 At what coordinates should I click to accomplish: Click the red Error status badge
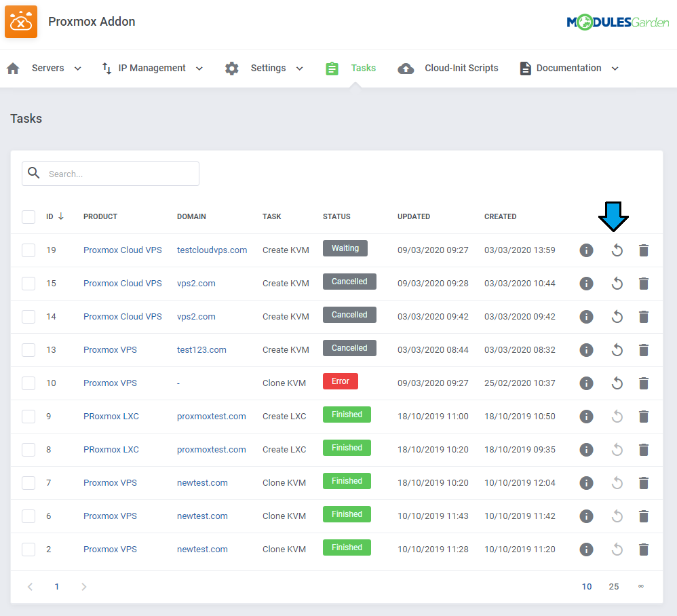click(341, 381)
